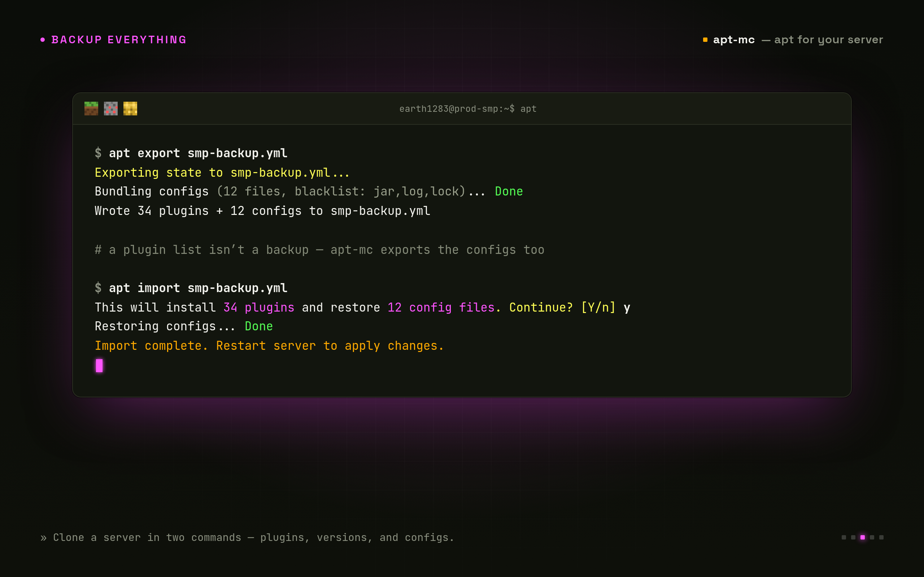Click the grass block window icon
Screen dimensions: 924x577
coord(91,109)
